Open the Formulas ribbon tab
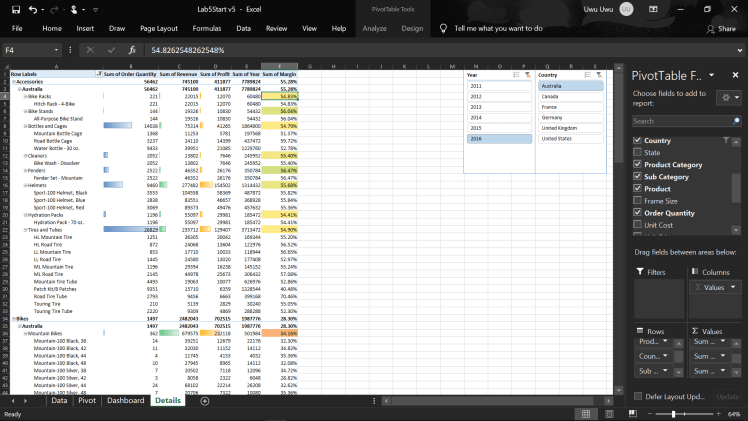Viewport: 748px width, 421px height. coord(206,29)
